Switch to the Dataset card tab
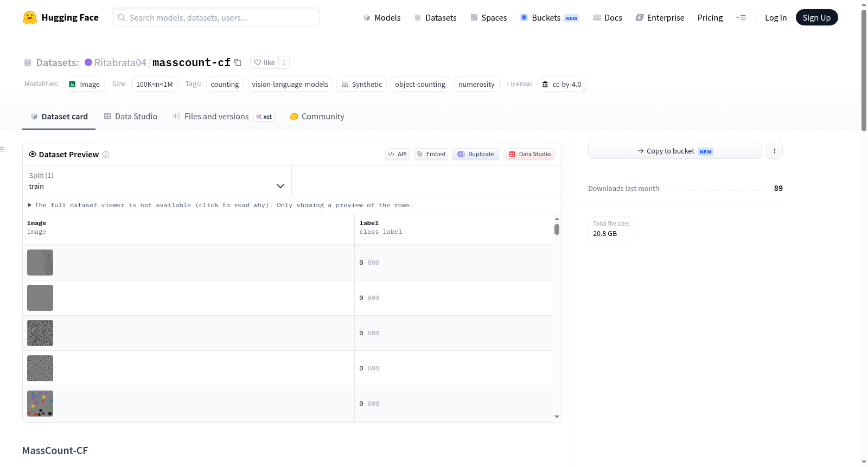868x467 pixels. (59, 116)
